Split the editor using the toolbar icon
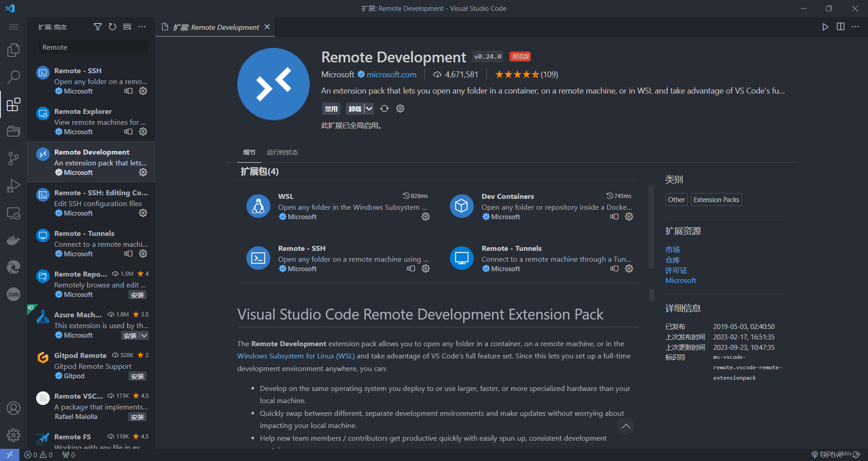This screenshot has width=868, height=461. pos(840,27)
